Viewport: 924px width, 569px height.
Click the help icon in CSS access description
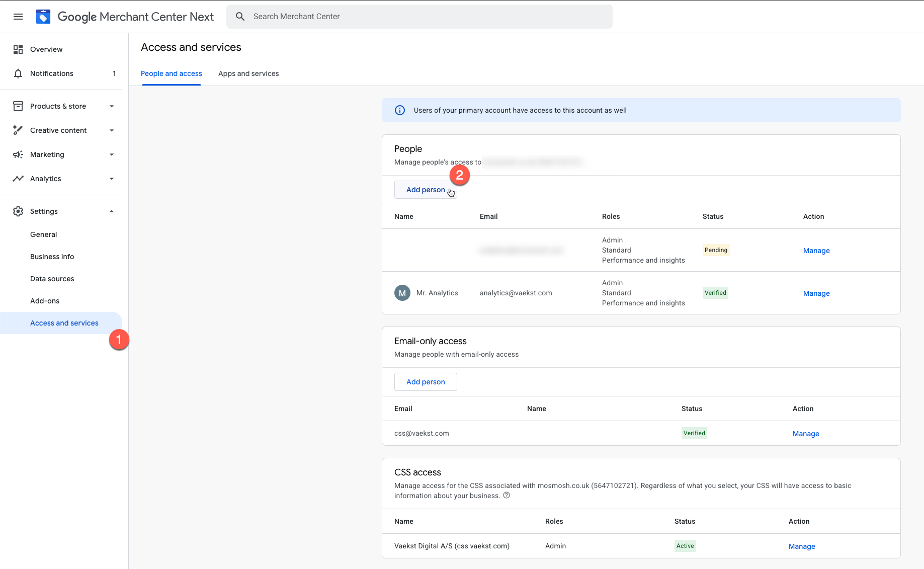pos(507,495)
